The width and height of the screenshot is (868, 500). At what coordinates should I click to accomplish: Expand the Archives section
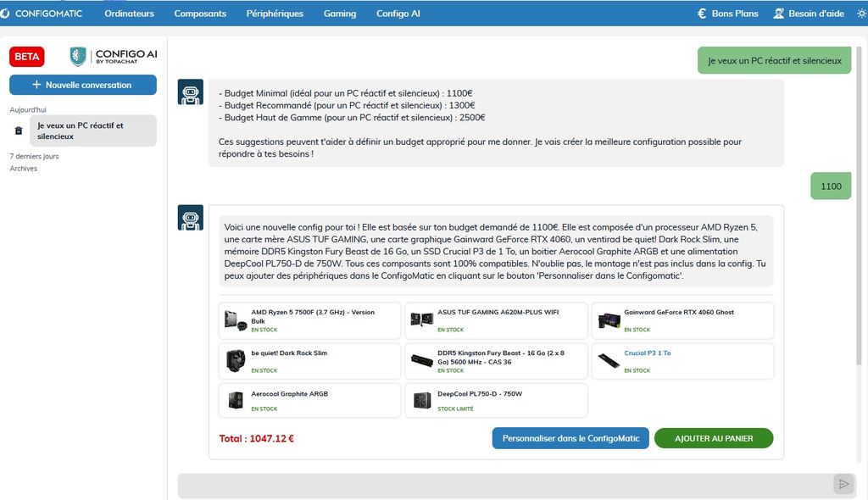click(x=23, y=169)
